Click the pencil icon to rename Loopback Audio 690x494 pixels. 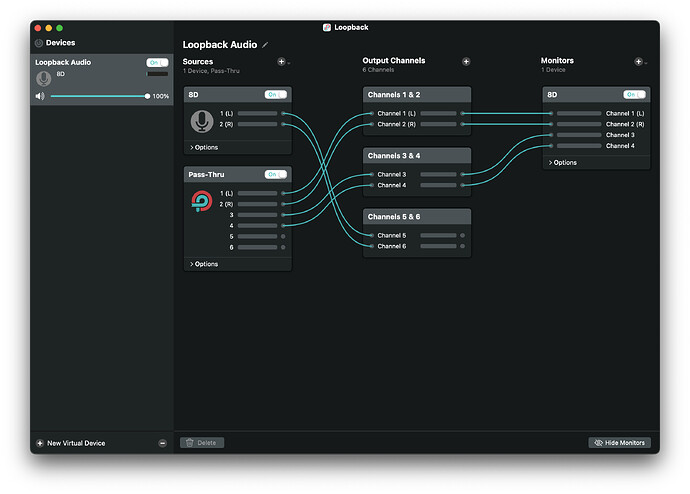click(x=265, y=45)
